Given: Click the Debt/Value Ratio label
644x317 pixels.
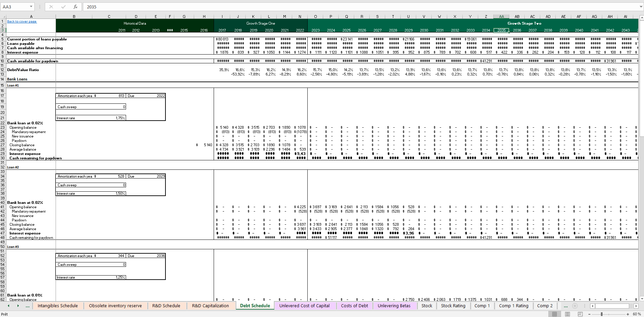Looking at the screenshot, I should click(23, 70).
